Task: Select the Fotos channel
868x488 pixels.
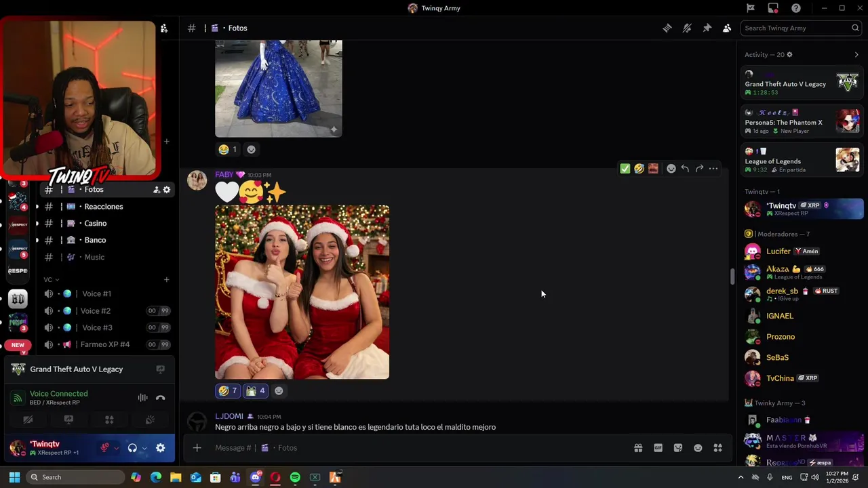Action: tap(106, 190)
